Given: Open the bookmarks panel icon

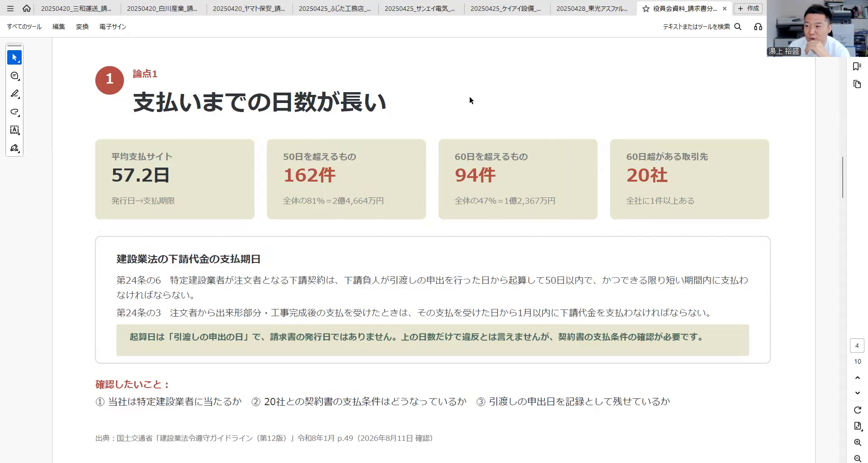Looking at the screenshot, I should 857,66.
